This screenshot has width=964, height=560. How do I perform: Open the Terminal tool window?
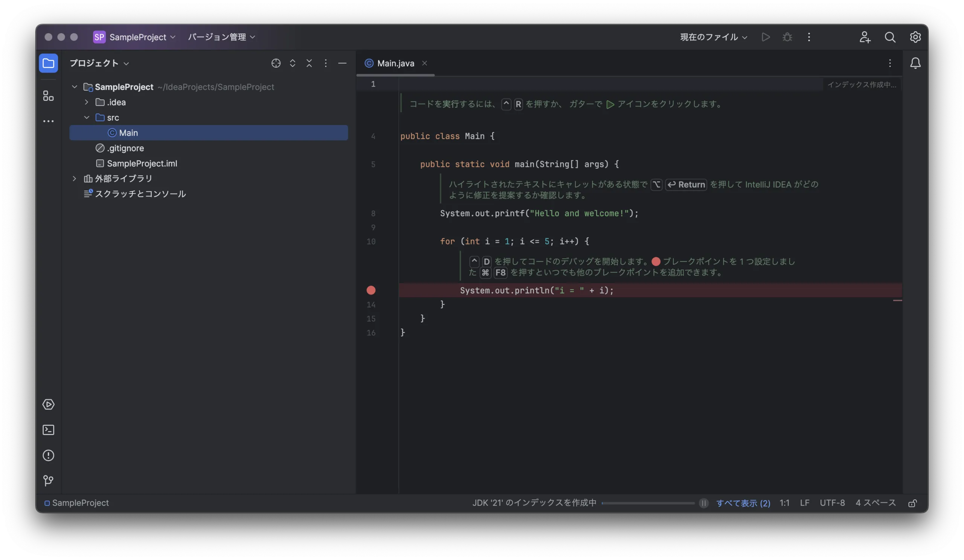48,430
